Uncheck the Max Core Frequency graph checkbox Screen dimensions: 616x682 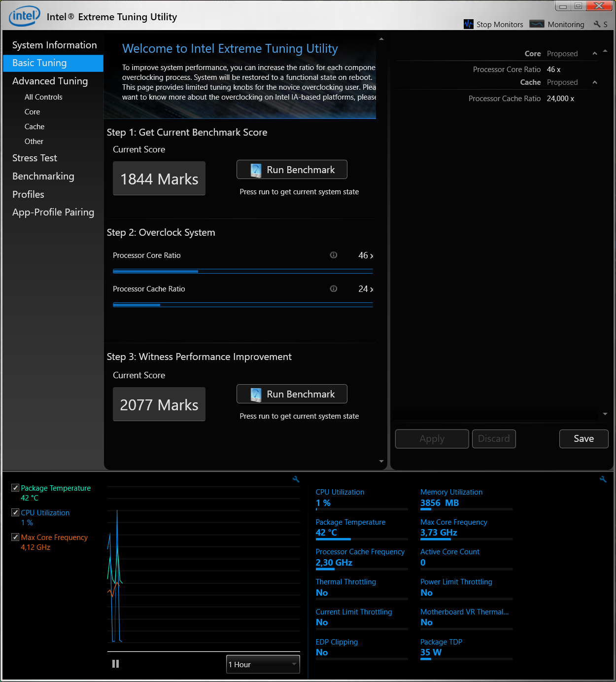tap(15, 537)
